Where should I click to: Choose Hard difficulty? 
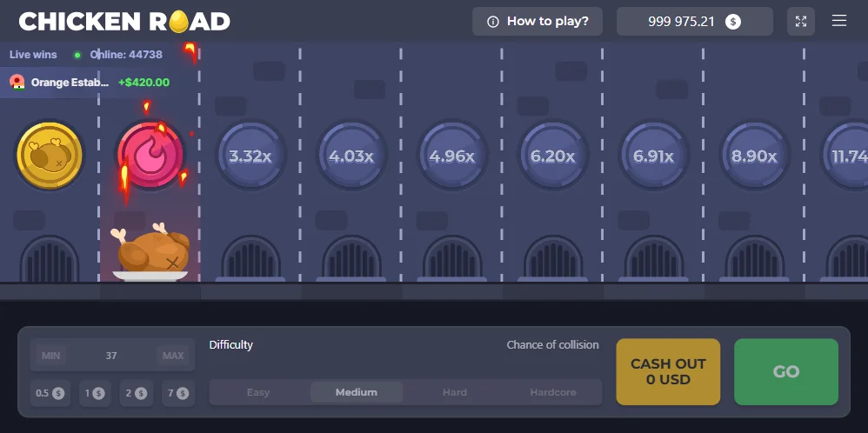pyautogui.click(x=455, y=392)
